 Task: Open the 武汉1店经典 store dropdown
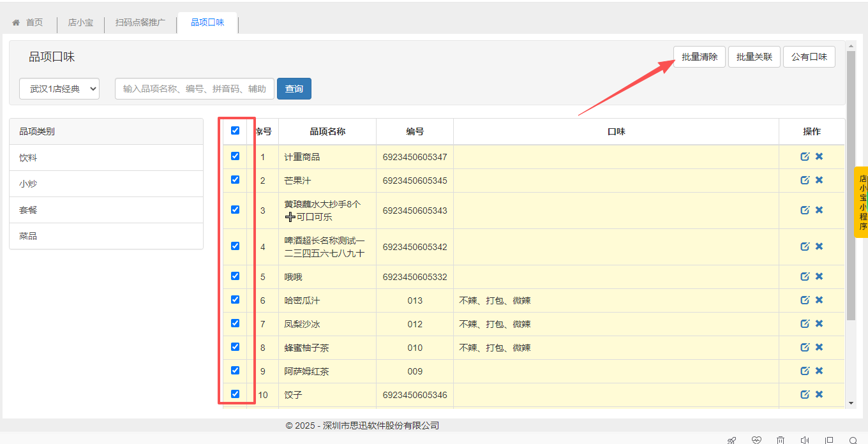coord(59,89)
